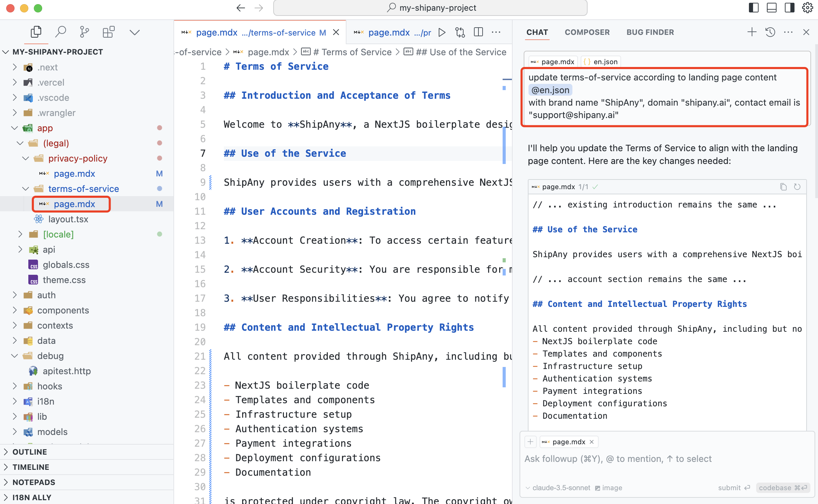Open the Source Control view
This screenshot has width=818, height=504.
(x=84, y=32)
